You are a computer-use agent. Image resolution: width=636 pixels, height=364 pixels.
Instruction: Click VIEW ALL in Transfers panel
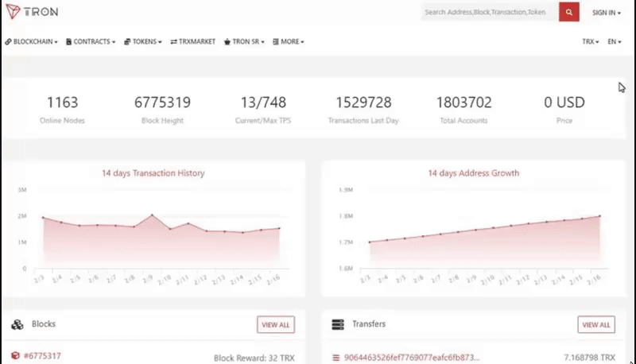coord(596,325)
